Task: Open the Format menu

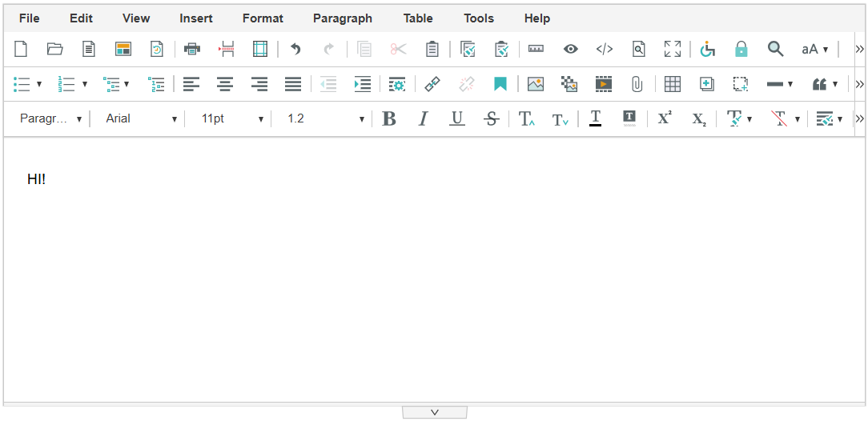Action: tap(263, 18)
